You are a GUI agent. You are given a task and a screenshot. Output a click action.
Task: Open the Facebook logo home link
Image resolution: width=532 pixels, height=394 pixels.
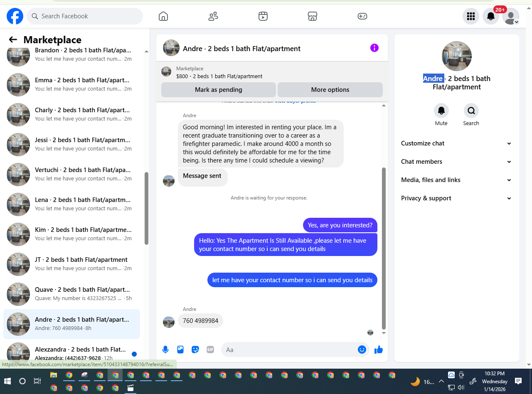point(15,16)
